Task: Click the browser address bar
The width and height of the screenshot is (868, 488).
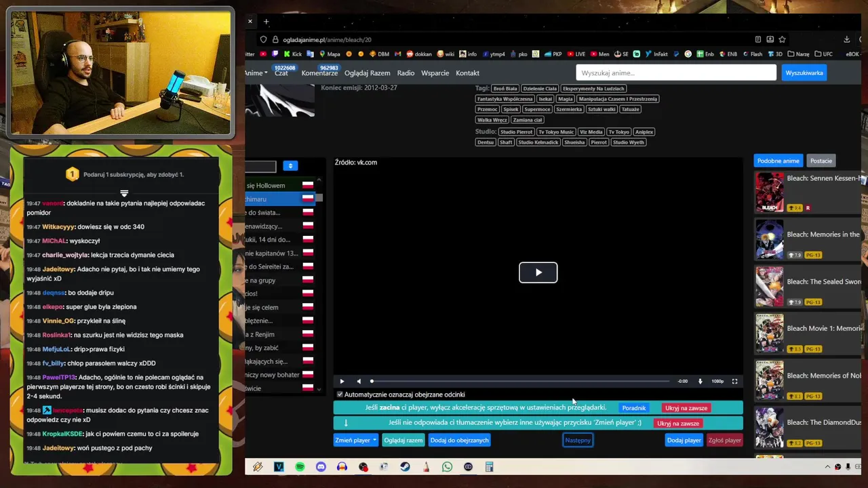Action: [x=502, y=39]
